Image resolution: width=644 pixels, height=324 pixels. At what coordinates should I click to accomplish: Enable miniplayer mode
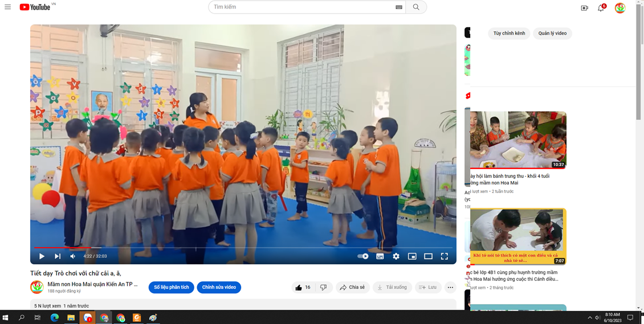click(412, 256)
